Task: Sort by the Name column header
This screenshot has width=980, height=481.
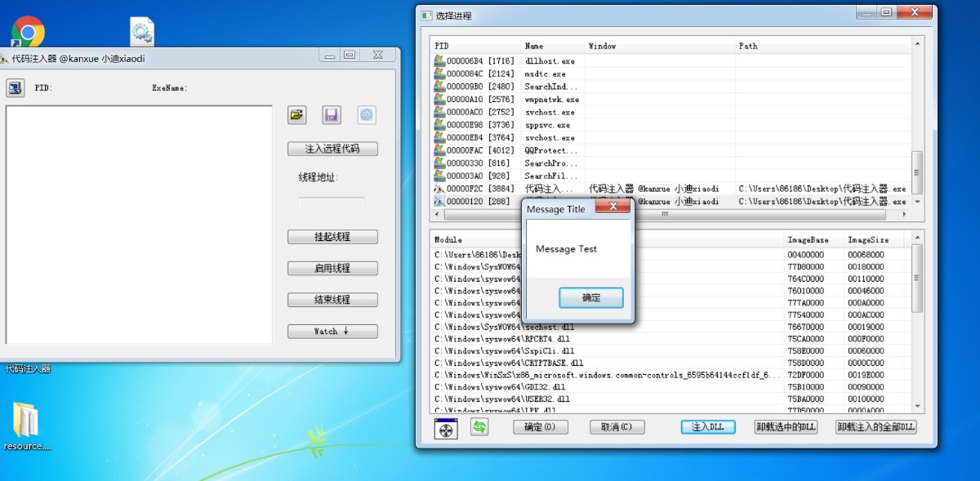Action: click(x=552, y=46)
